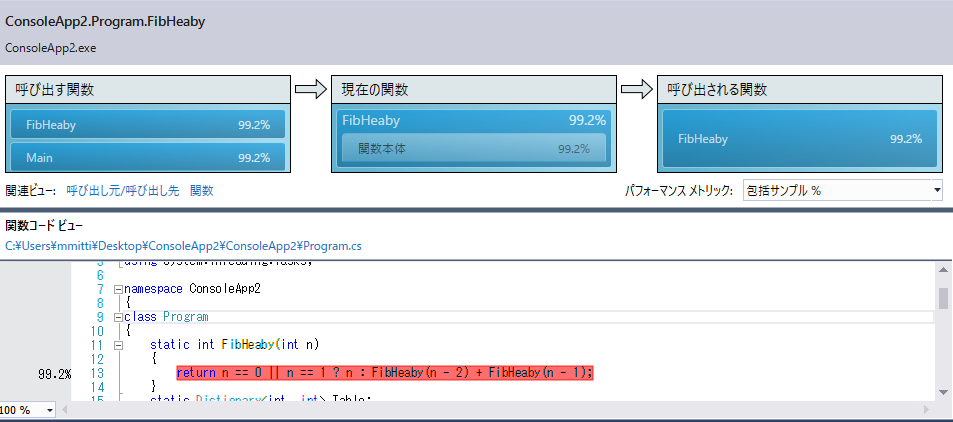
Task: Click the 呼び出す関数 panel header
Action: coord(148,90)
